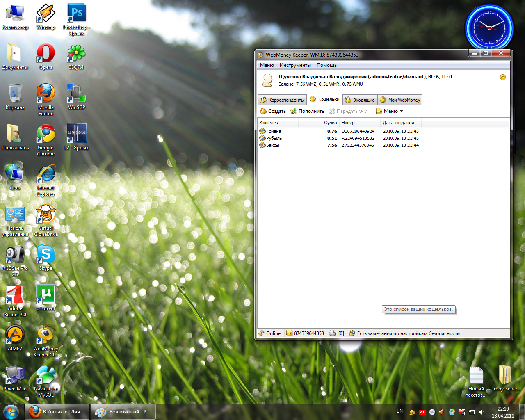Viewport: 525px width, 420px height.
Task: Click Пополнить to top up wallet
Action: click(x=307, y=111)
